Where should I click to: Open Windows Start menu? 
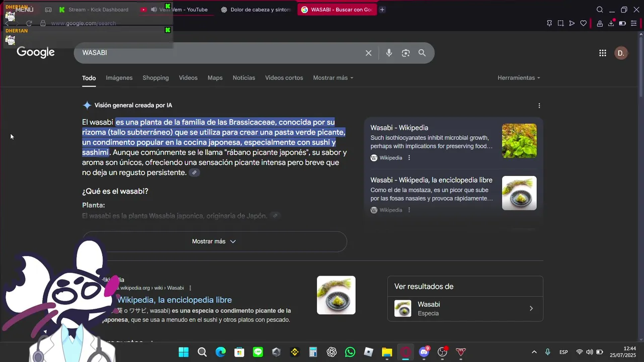click(x=184, y=352)
